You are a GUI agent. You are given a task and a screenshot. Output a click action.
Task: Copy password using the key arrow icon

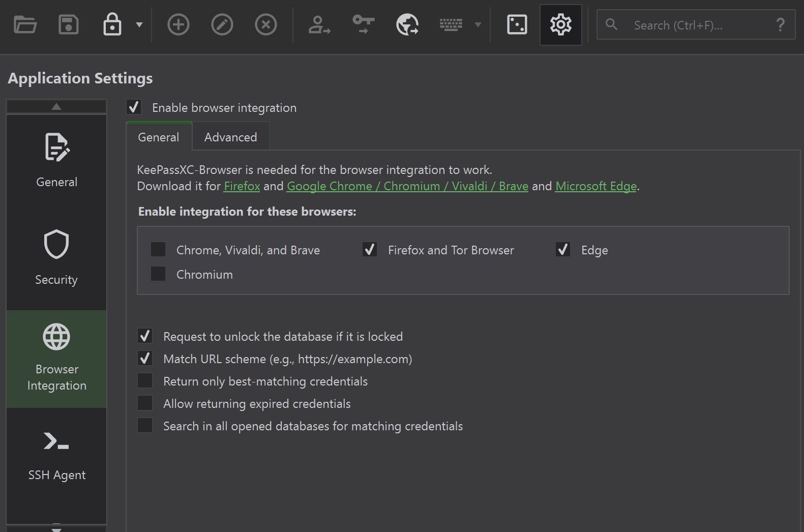364,24
